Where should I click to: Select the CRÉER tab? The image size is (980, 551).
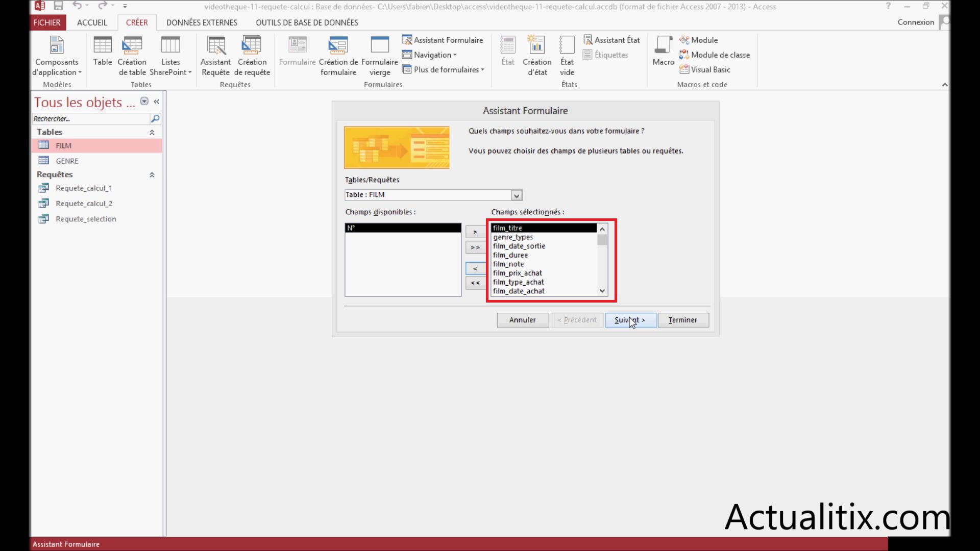point(137,22)
